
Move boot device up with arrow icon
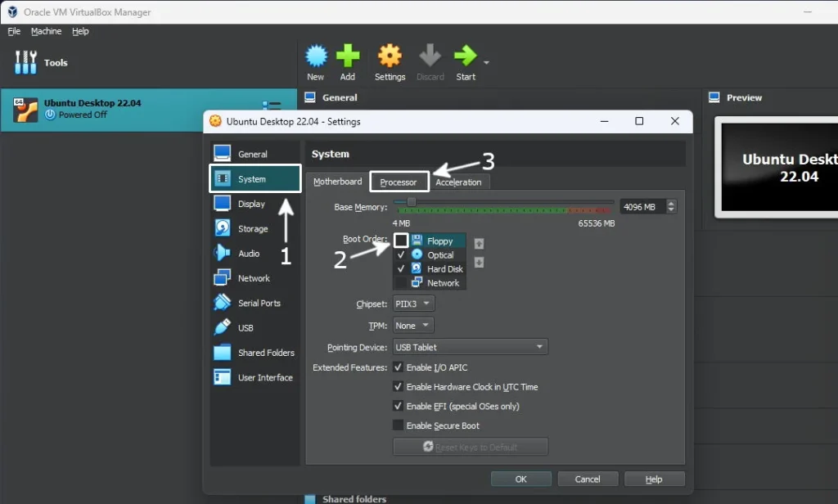click(x=479, y=244)
